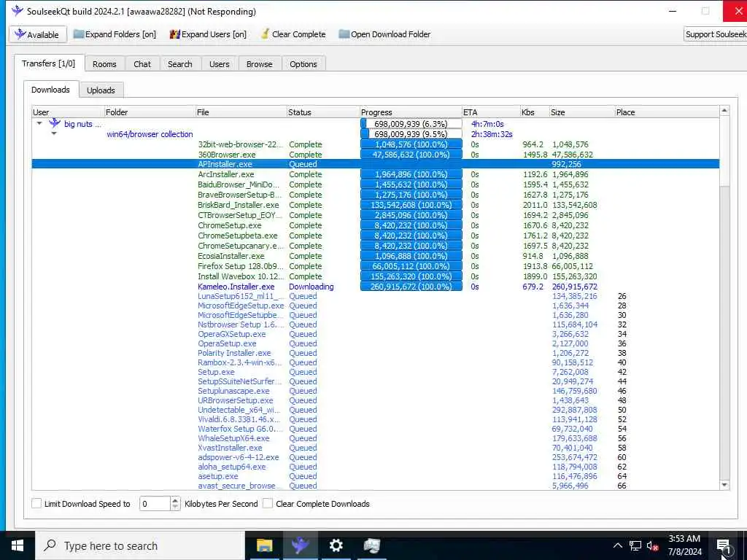Click the Expand Folders folder icon
The height and width of the screenshot is (560, 747).
(79, 34)
